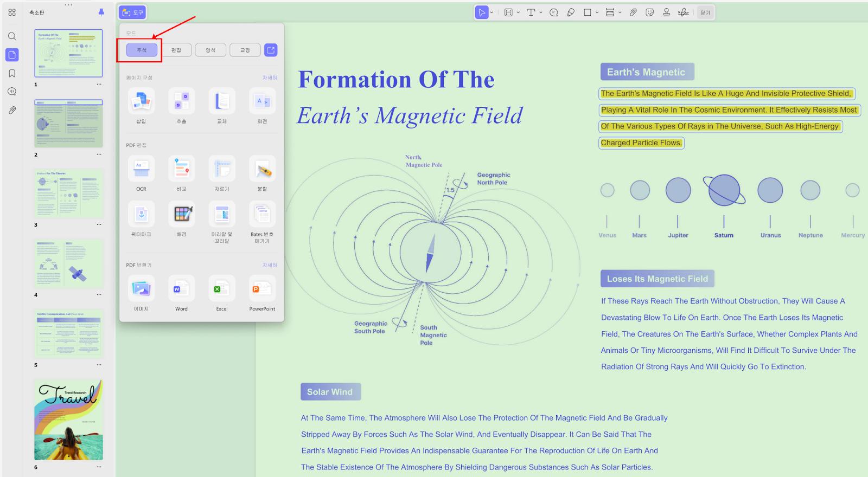Click the four-squares home icon top left

[x=12, y=12]
